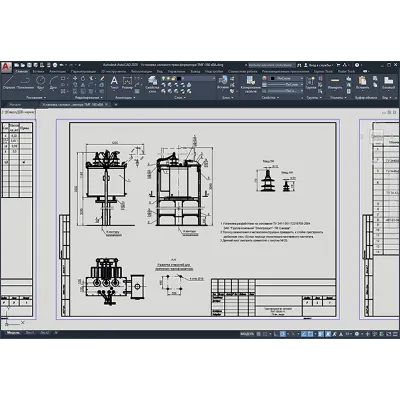Image resolution: width=400 pixels, height=400 pixels.
Task: Click the Save icon in Quick Access
Action: coord(29,65)
